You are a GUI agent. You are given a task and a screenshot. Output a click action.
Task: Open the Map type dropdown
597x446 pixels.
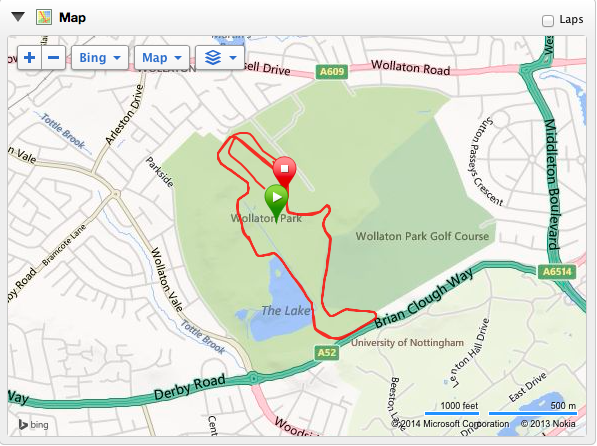(162, 58)
